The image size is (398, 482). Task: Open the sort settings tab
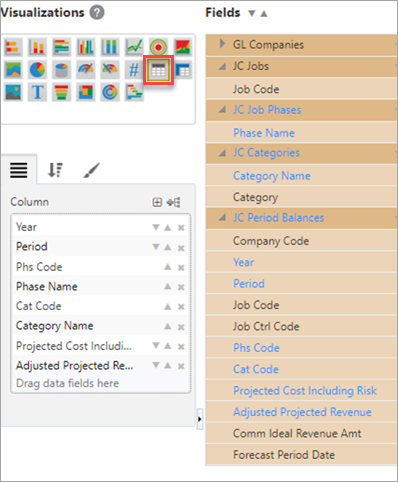55,170
